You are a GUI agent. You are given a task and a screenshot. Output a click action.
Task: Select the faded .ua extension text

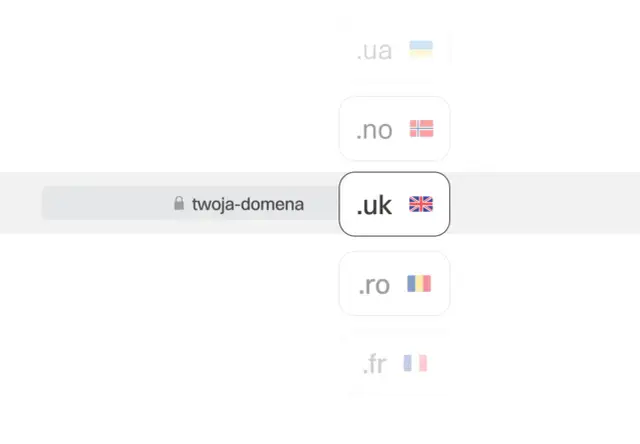[374, 51]
